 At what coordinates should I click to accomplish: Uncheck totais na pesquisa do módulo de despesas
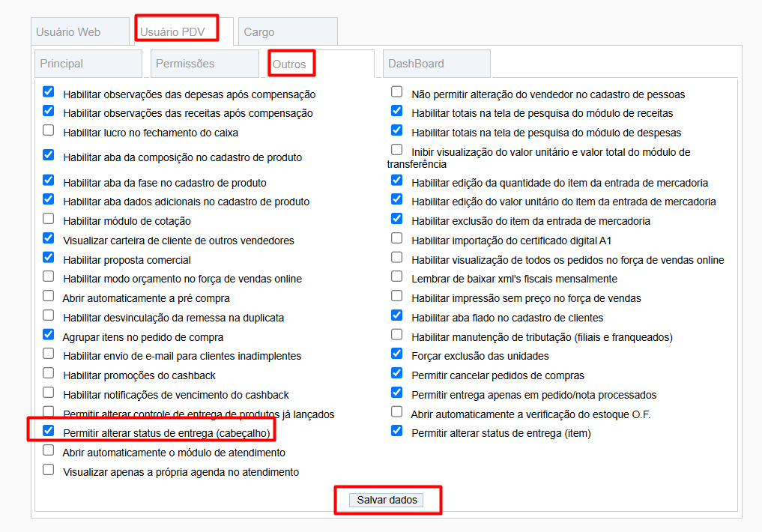pos(396,130)
